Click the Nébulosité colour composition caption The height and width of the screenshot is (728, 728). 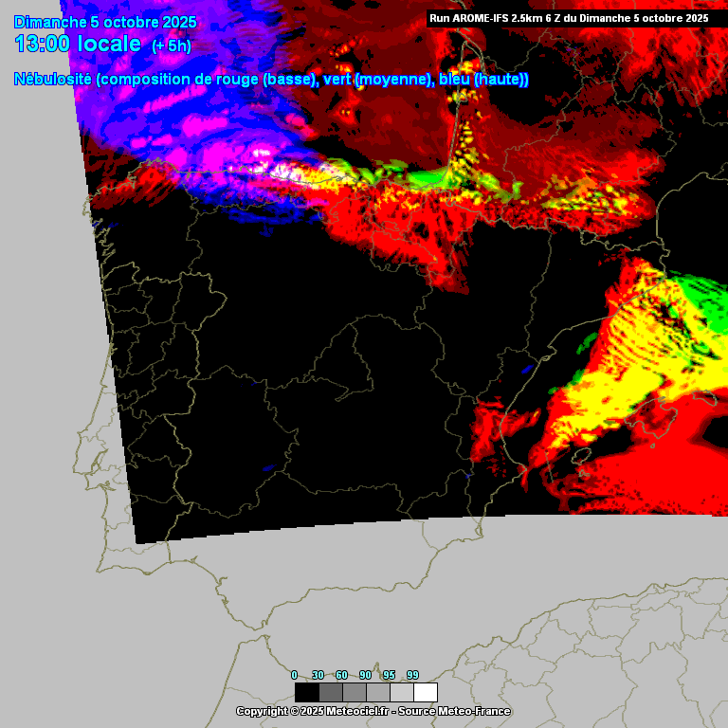click(271, 80)
